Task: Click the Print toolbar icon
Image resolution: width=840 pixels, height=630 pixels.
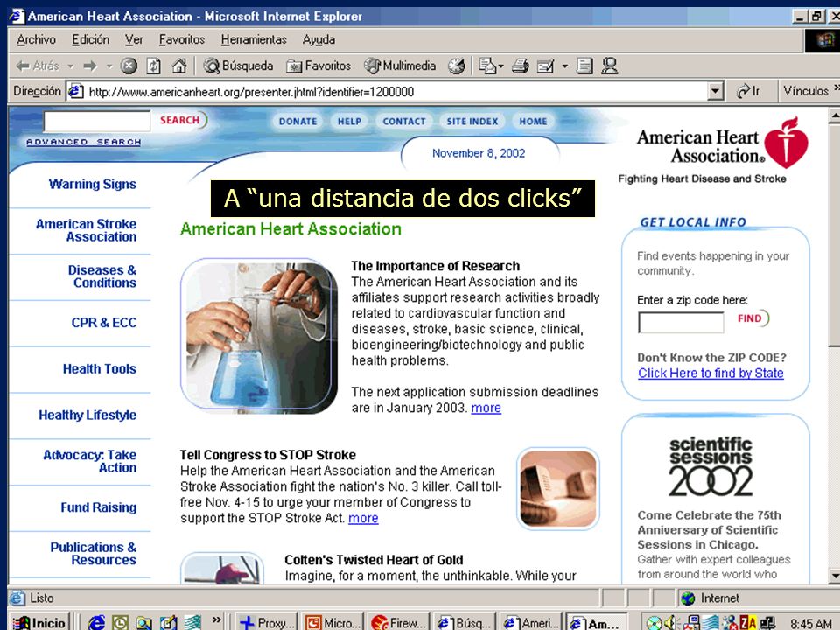Action: pyautogui.click(x=520, y=66)
